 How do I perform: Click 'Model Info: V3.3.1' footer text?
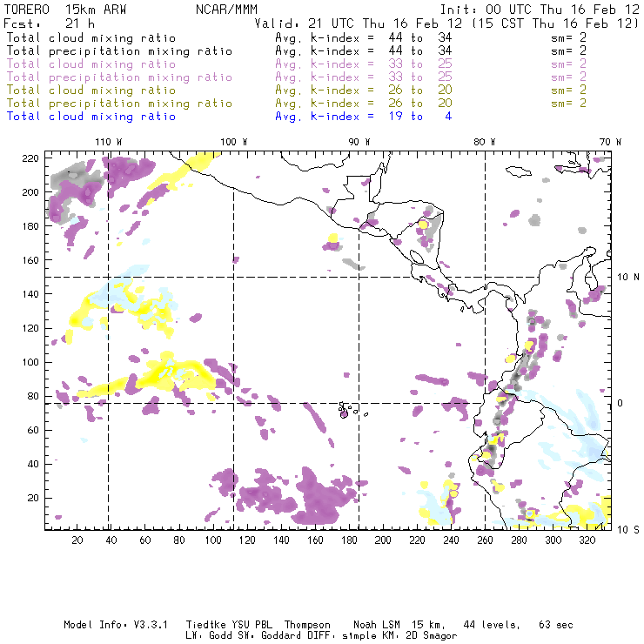tap(116, 625)
